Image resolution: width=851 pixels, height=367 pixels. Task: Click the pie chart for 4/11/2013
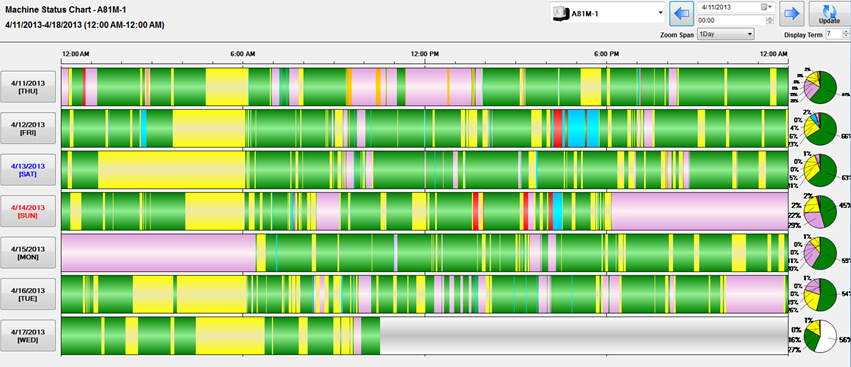point(820,87)
